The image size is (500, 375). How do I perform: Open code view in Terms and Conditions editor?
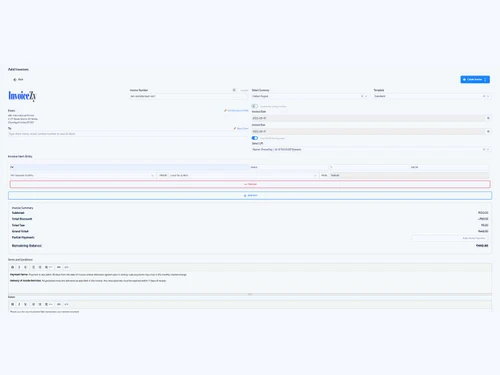(x=66, y=267)
